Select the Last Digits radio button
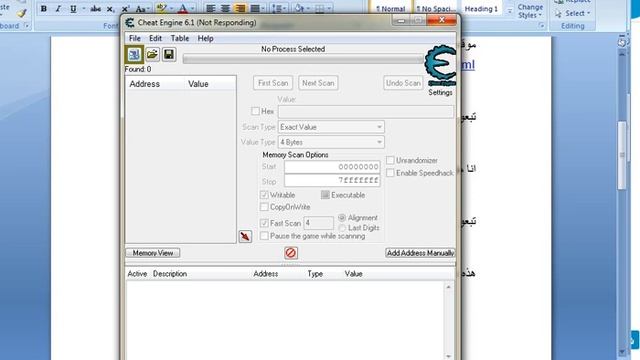 (x=342, y=228)
